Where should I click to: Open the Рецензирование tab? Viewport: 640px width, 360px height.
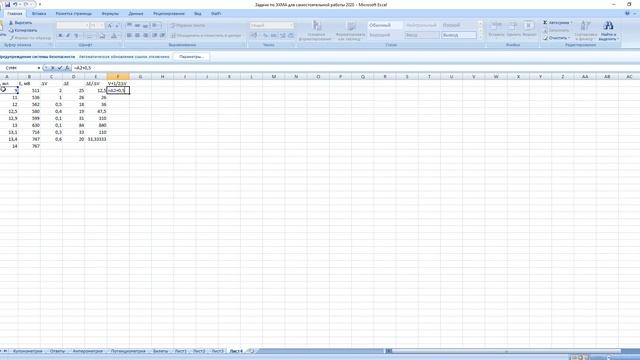point(169,13)
